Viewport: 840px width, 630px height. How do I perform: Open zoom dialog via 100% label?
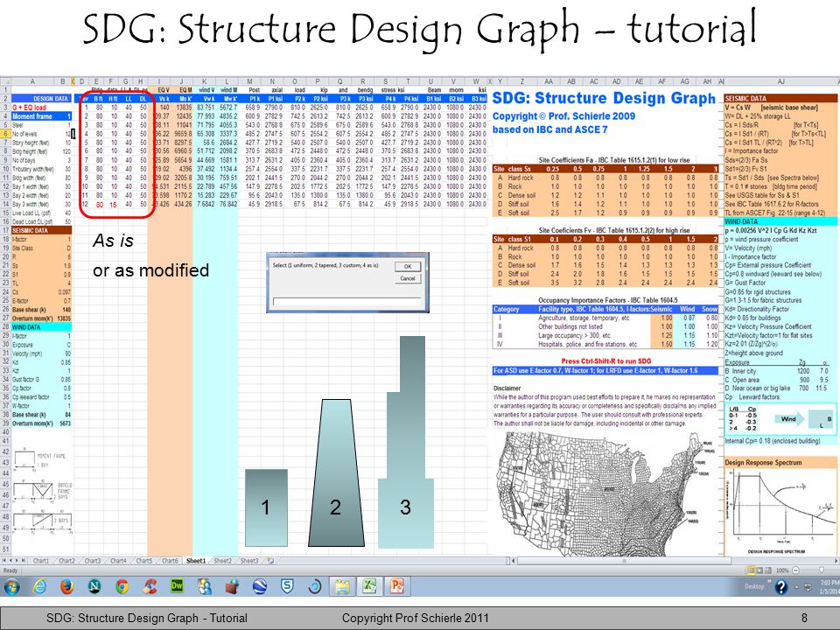782,570
